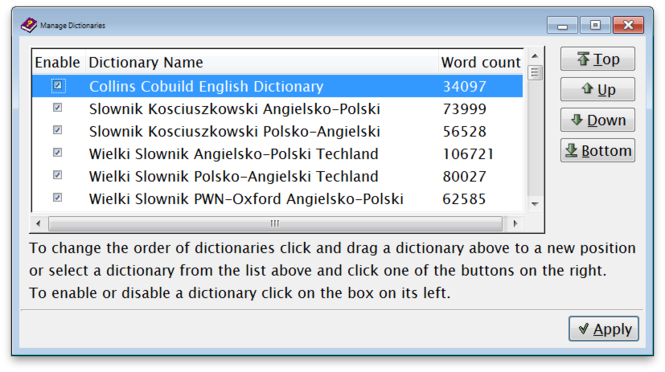The width and height of the screenshot is (665, 372).
Task: Select Wielki Slownik PWN-Oxford Angielsko-Polski row
Action: (277, 199)
